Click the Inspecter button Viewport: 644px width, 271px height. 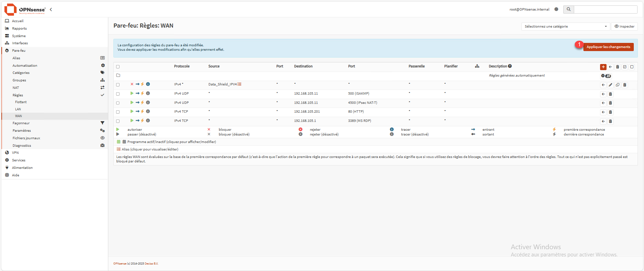tap(624, 26)
